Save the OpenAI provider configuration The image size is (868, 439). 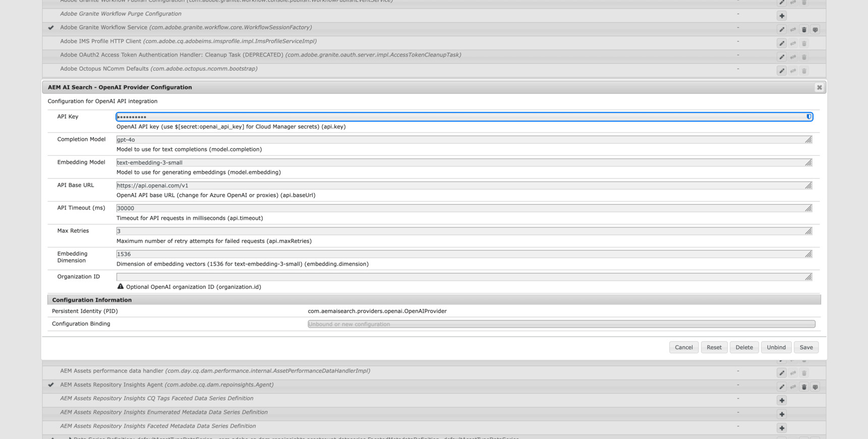point(806,347)
